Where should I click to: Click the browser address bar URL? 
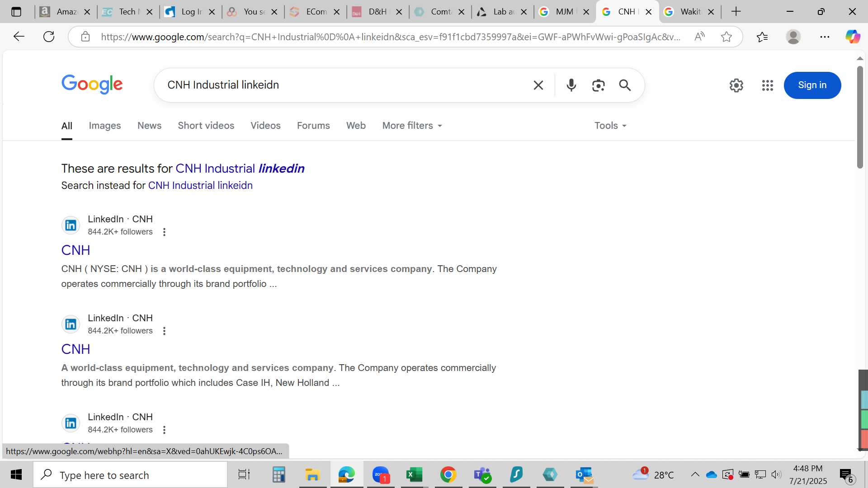[390, 37]
